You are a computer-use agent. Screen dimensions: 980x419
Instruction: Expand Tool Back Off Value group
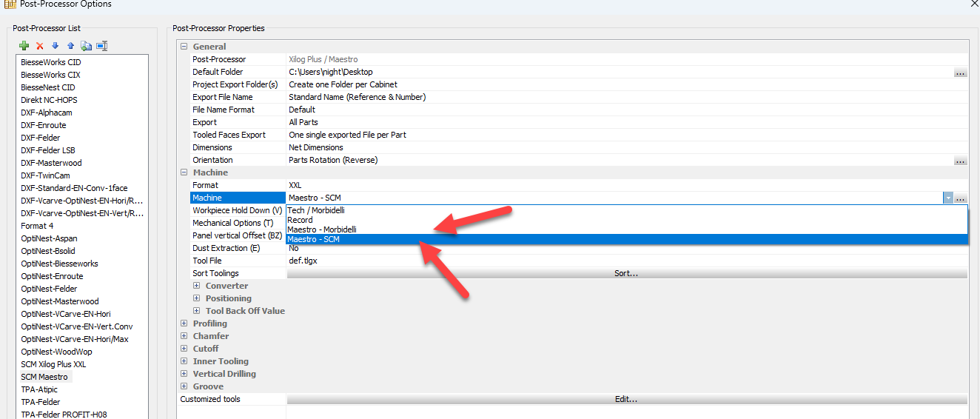click(197, 311)
